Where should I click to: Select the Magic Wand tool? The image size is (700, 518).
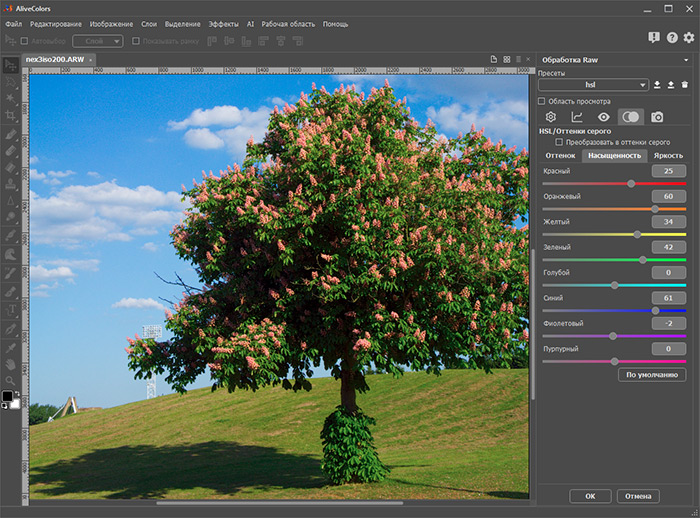point(10,98)
